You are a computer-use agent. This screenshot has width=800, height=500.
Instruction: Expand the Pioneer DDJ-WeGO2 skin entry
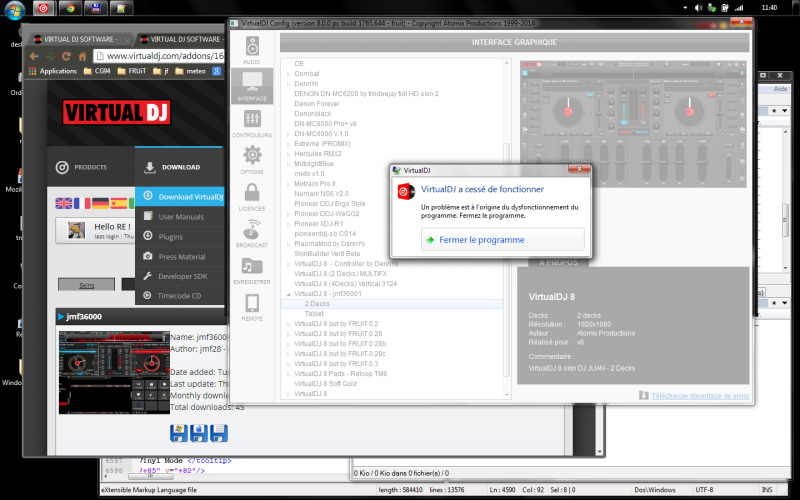tap(289, 214)
